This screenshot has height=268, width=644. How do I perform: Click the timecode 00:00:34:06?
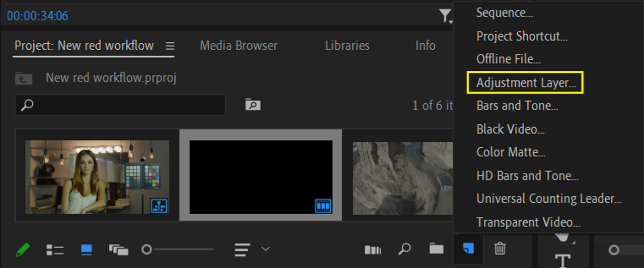(x=37, y=16)
